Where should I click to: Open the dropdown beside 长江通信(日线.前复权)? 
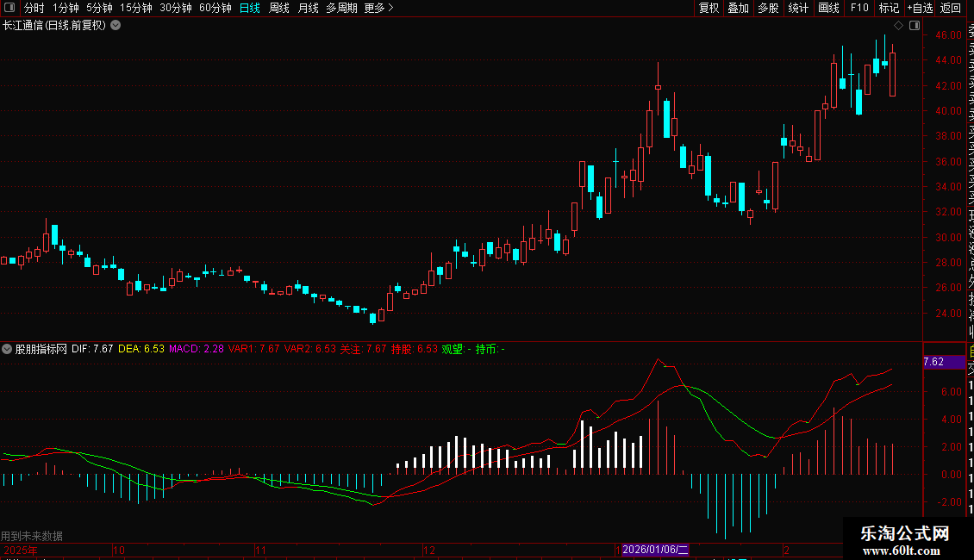pyautogui.click(x=116, y=26)
